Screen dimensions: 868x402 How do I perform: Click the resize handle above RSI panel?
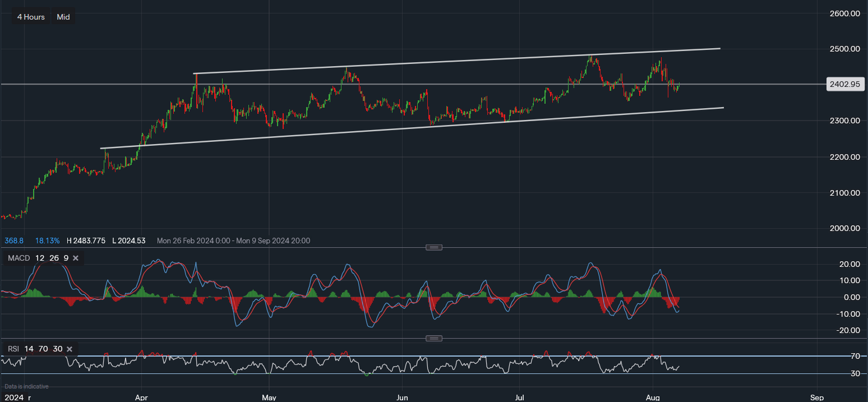pos(434,338)
